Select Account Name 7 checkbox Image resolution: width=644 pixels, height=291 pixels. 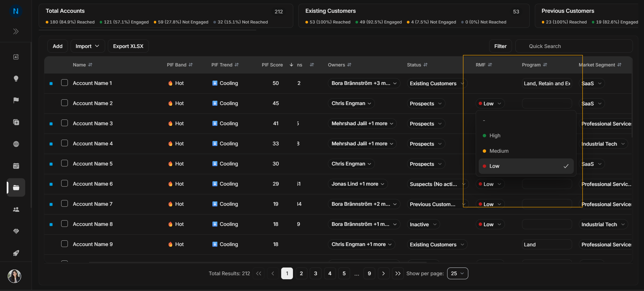pos(65,203)
